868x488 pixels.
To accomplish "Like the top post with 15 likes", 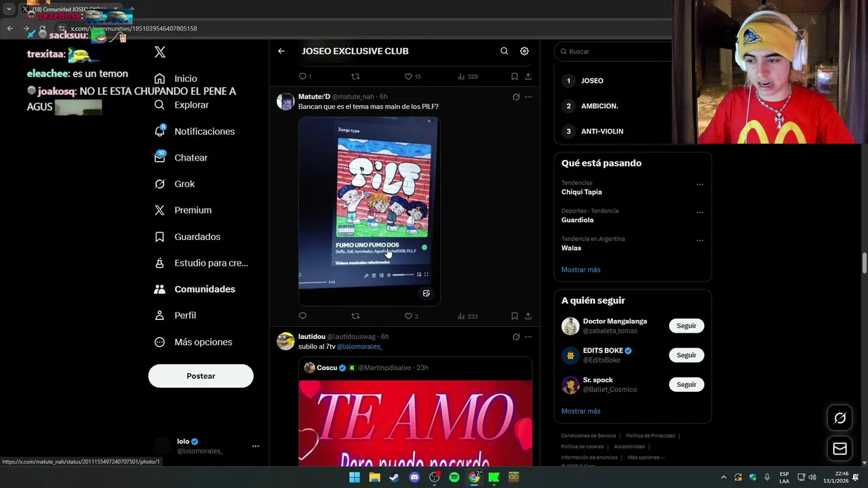I will pyautogui.click(x=412, y=77).
